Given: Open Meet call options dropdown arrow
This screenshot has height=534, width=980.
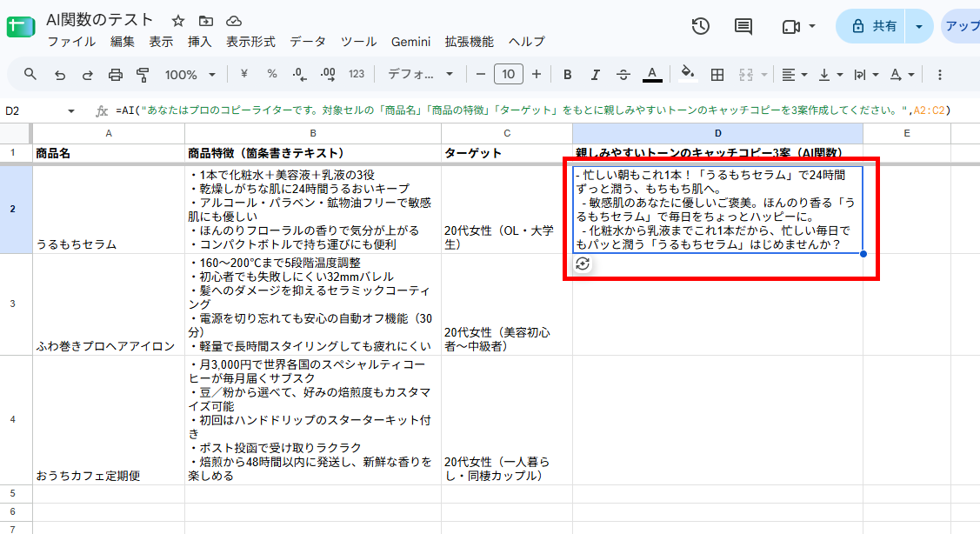Looking at the screenshot, I should [812, 26].
